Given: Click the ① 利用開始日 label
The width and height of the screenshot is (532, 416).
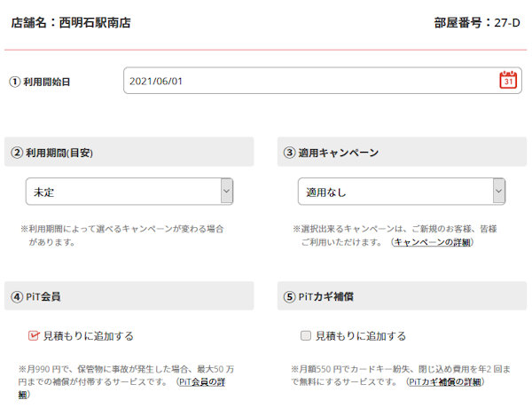Looking at the screenshot, I should point(40,82).
